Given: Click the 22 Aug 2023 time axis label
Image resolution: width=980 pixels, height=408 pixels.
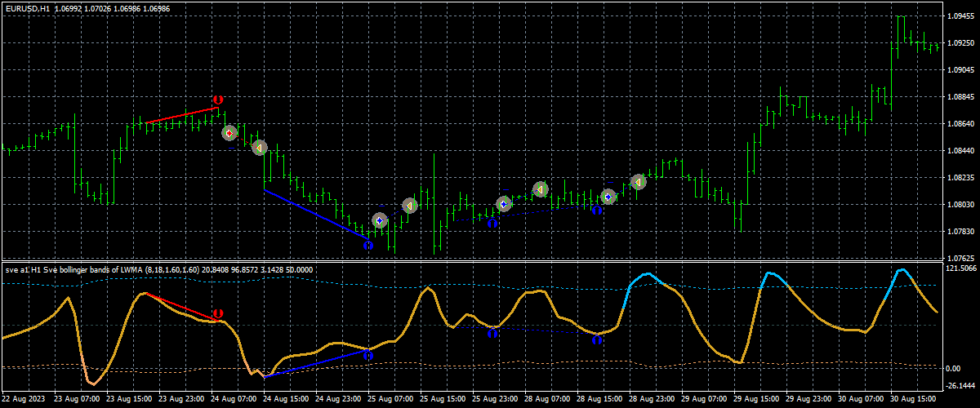Looking at the screenshot, I should (25, 401).
